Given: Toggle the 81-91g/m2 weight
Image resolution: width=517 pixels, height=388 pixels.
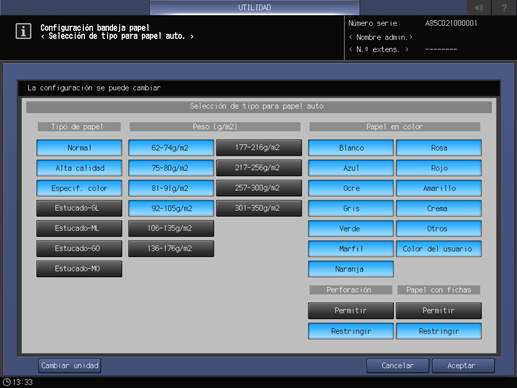Looking at the screenshot, I should (x=171, y=188).
